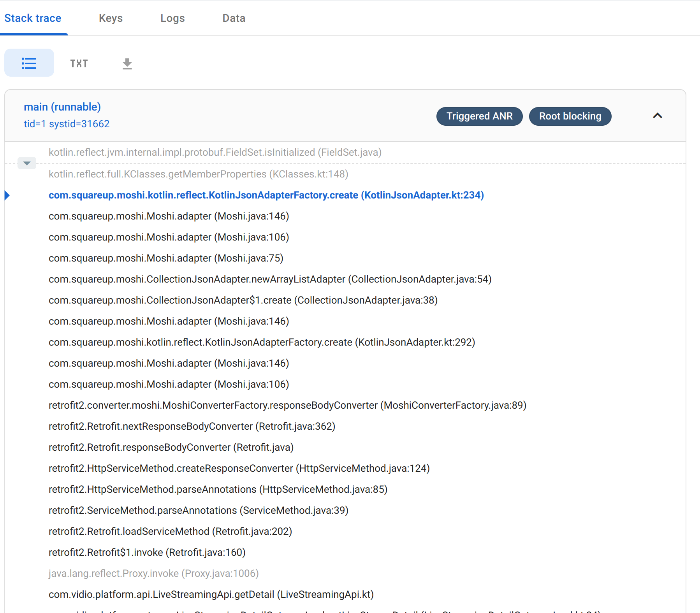Select the KotlinJsonAdapterFactory.create highlighted frame
This screenshot has height=613, width=700.
(266, 195)
